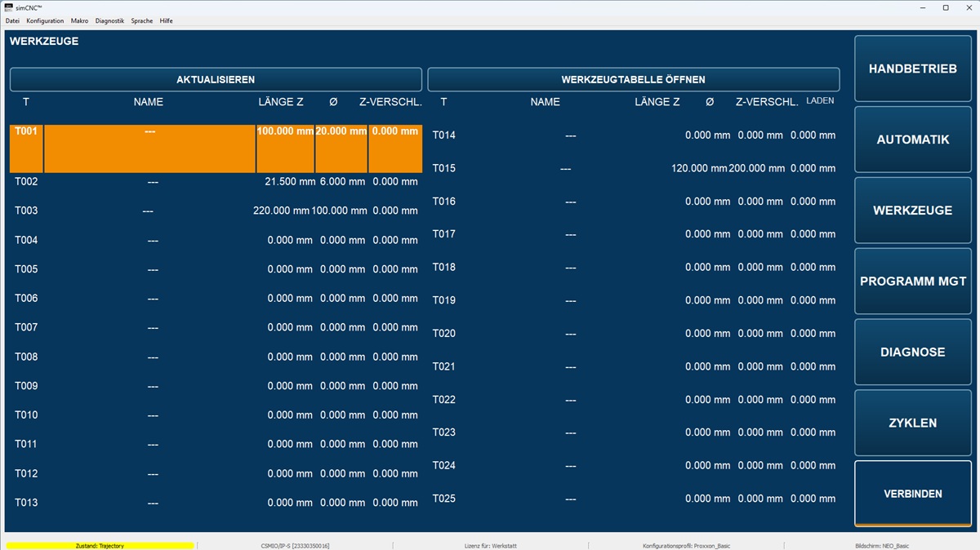Open the Makro menu
This screenshot has width=980, height=550.
[79, 20]
